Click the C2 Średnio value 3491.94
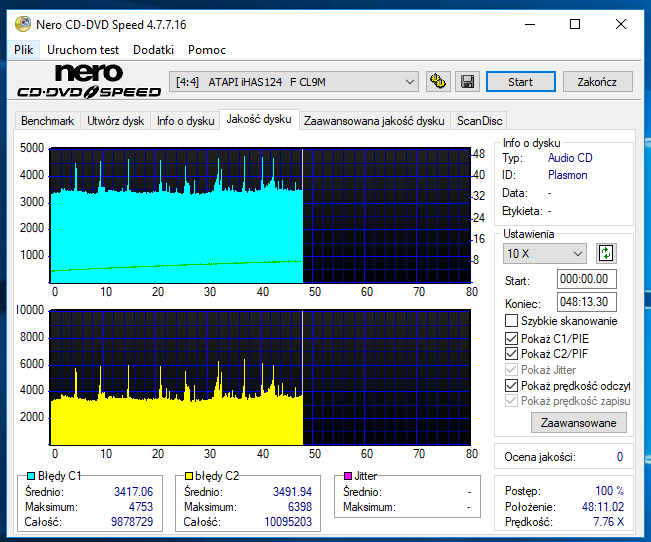 pos(292,492)
